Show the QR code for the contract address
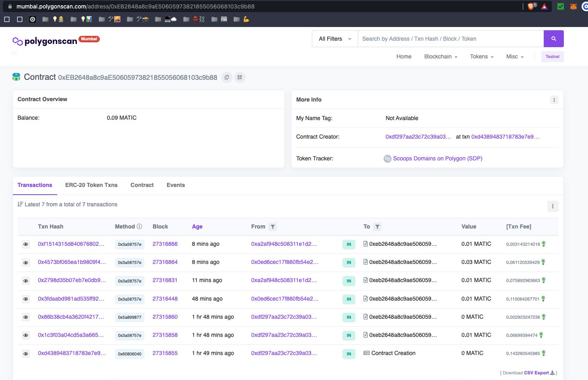The image size is (588, 380). coord(240,77)
